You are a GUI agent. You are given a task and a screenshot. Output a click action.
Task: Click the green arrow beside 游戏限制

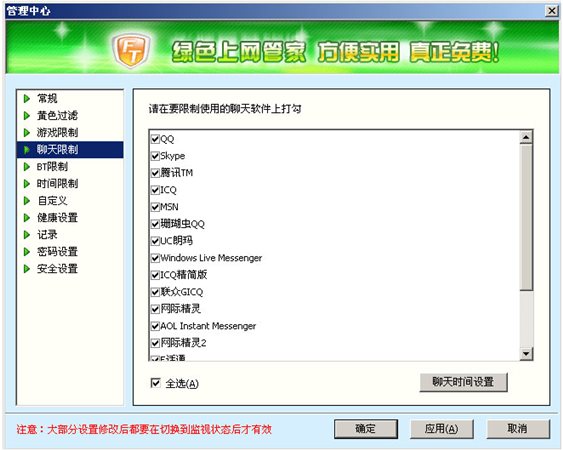point(27,133)
